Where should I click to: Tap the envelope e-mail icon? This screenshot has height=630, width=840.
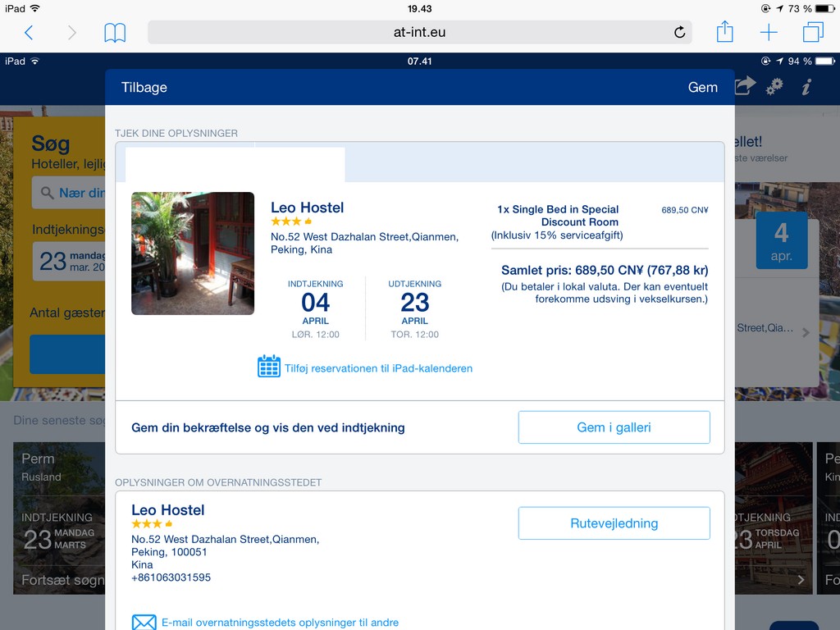point(144,622)
